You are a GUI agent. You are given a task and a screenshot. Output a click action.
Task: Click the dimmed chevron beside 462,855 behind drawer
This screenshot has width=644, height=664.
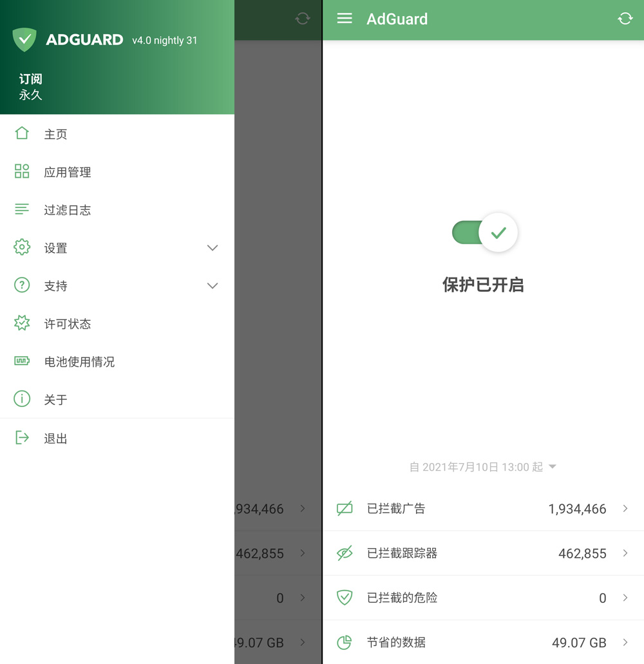(x=303, y=553)
